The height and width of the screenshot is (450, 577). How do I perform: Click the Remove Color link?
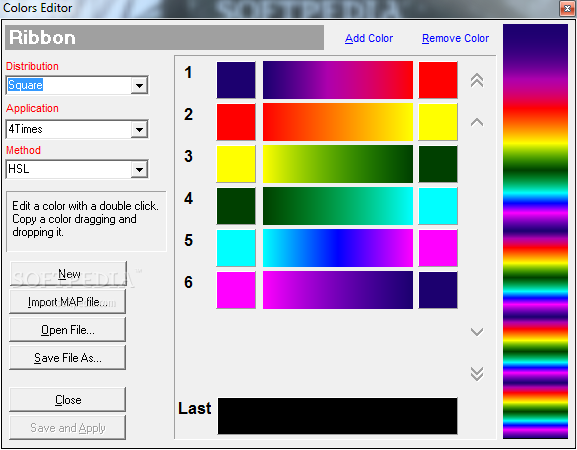click(x=455, y=38)
